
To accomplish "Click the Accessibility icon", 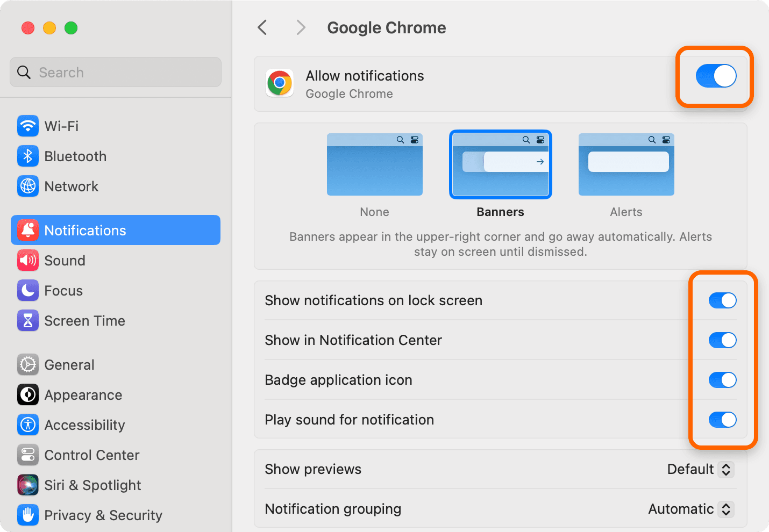I will click(x=28, y=425).
